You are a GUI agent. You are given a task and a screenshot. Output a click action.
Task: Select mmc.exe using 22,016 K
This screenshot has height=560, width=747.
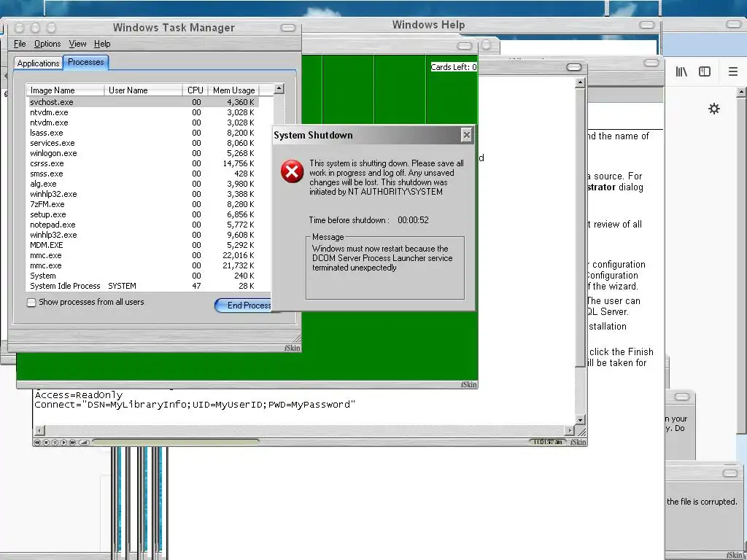(143, 256)
